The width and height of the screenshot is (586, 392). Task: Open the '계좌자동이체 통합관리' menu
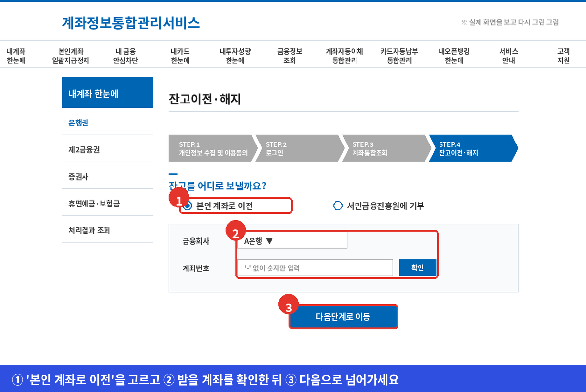344,56
